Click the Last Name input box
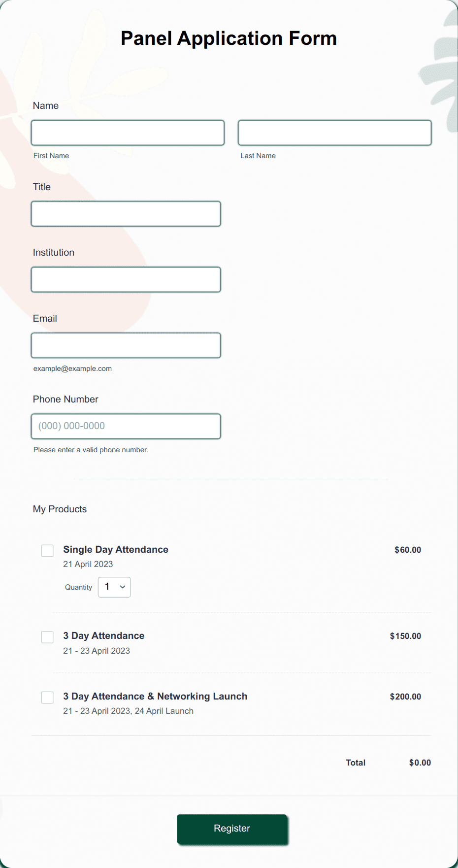 [334, 132]
